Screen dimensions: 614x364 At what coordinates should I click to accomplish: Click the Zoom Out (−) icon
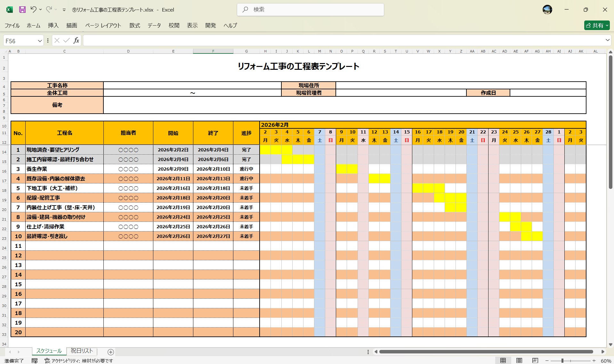(x=547, y=360)
